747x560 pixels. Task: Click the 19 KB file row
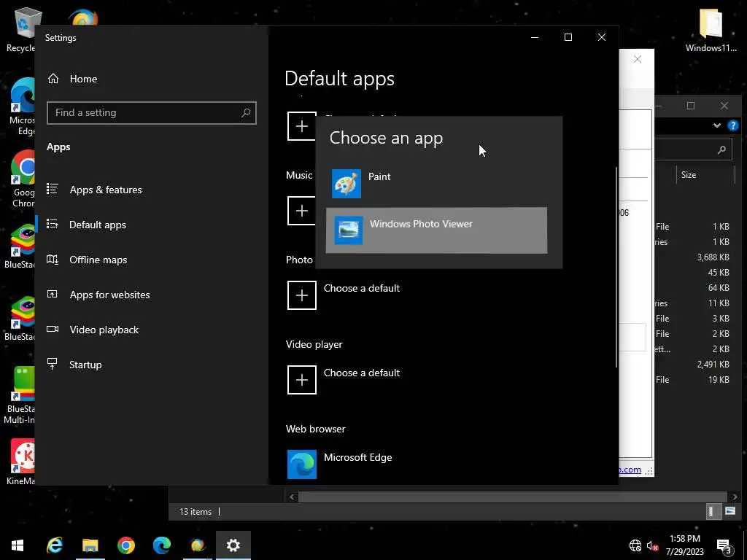[x=693, y=379]
